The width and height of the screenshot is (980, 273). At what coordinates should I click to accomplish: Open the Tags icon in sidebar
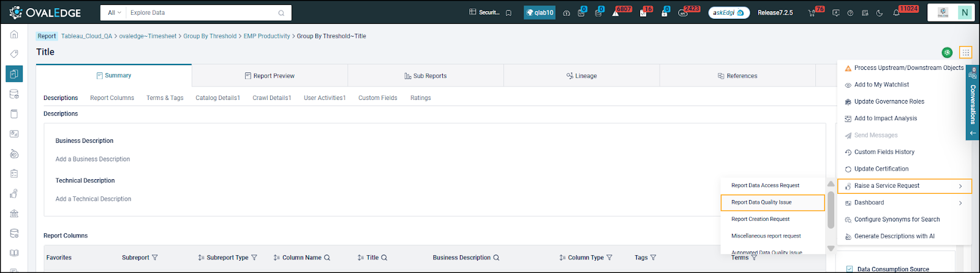pos(14,54)
